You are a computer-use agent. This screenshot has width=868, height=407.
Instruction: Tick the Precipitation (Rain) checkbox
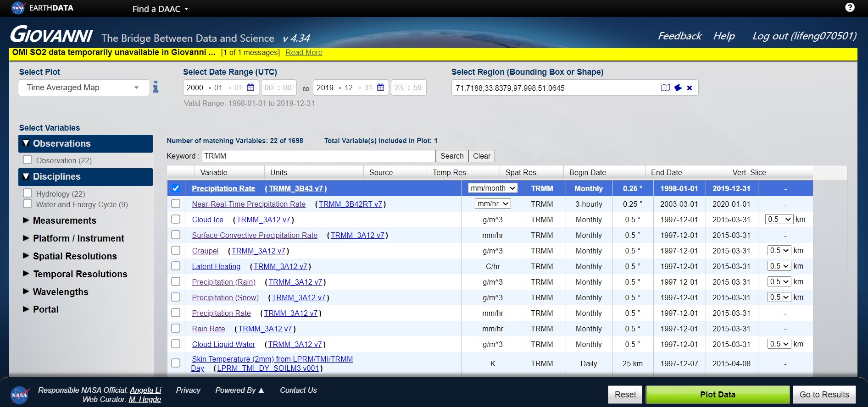(176, 281)
